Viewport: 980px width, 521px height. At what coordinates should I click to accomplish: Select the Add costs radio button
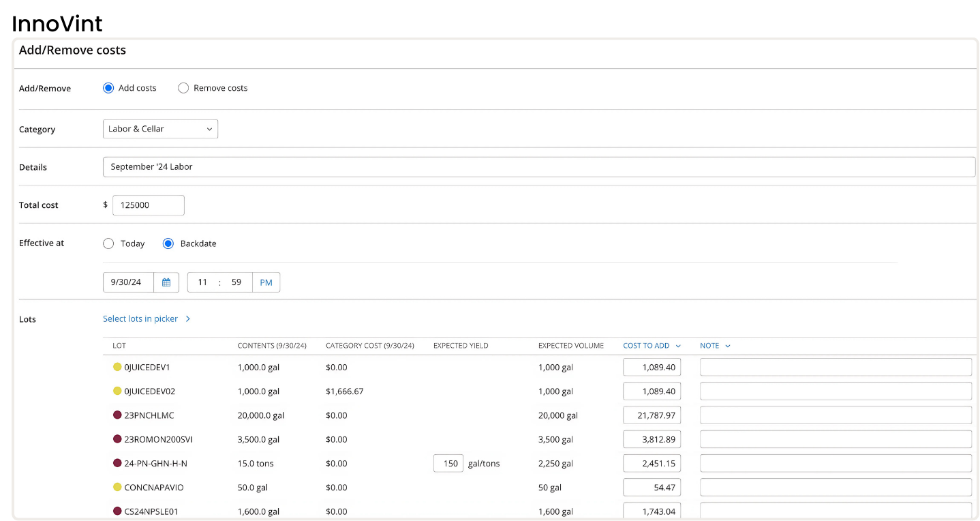[108, 88]
